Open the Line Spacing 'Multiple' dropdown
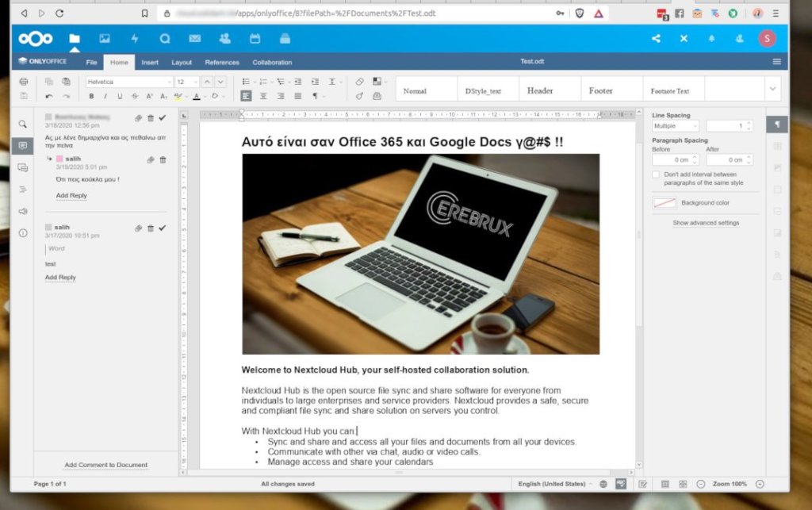Screen dimensions: 812x510 coord(676,125)
